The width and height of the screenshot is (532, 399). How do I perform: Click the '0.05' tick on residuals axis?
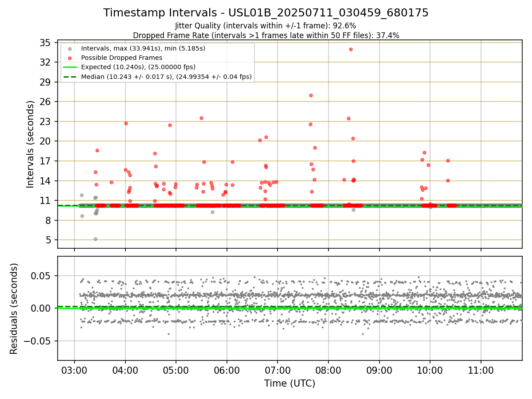tap(42, 276)
